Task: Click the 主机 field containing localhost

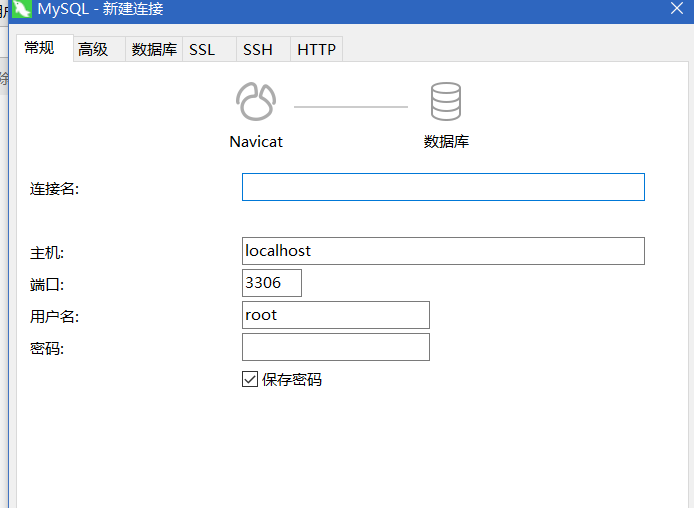Action: point(443,251)
